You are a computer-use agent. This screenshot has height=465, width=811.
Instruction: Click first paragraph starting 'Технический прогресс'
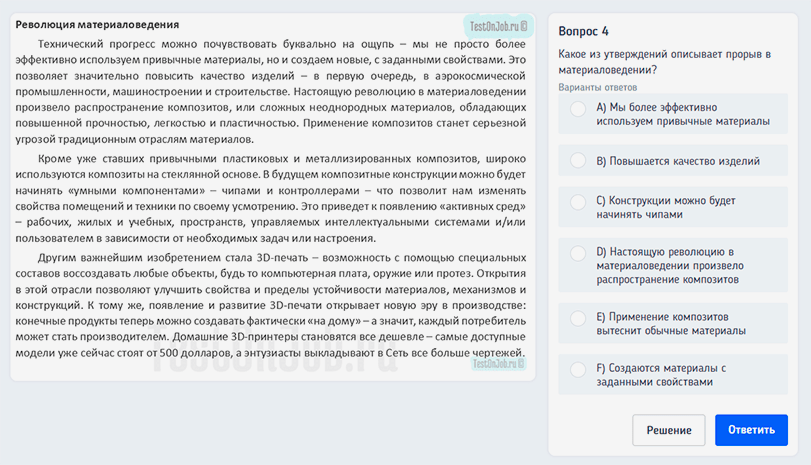270,92
